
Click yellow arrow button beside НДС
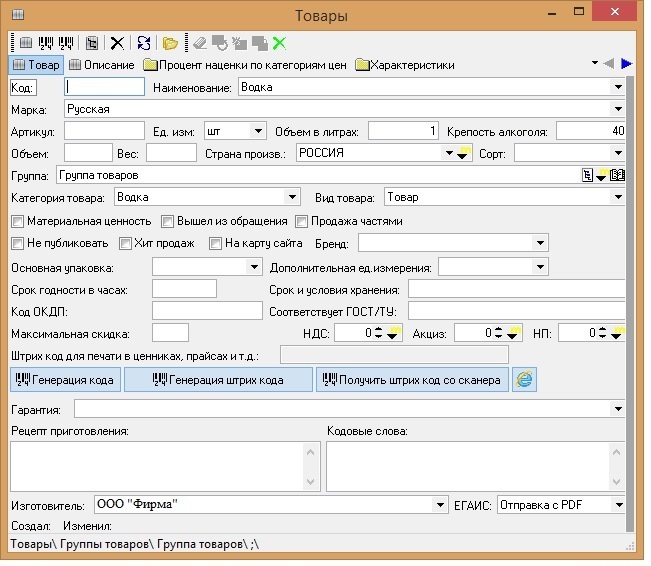pos(394,333)
